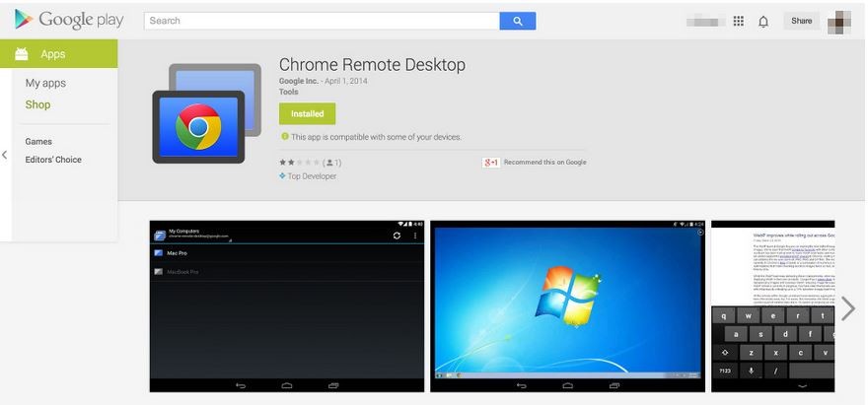
Task: Click the compatibility message text
Action: click(377, 137)
